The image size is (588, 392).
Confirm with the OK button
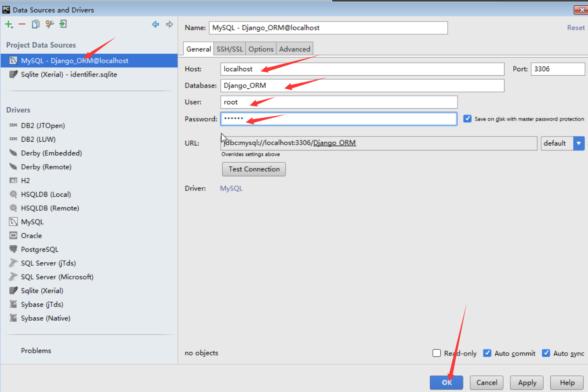446,383
